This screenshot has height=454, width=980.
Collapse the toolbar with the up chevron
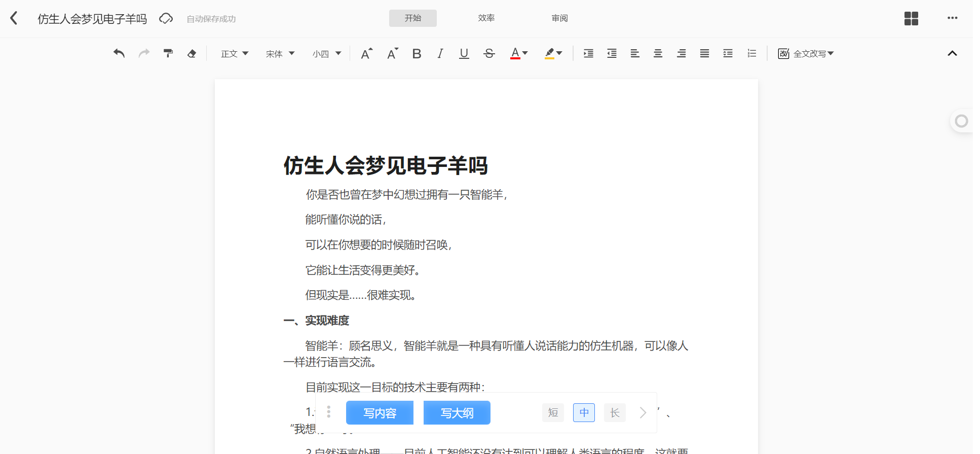coord(952,53)
